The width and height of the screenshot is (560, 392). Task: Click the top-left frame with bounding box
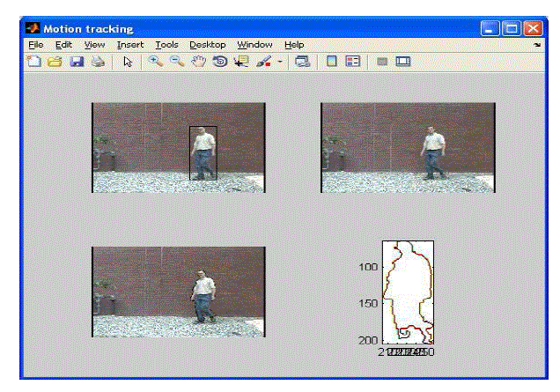click(x=179, y=147)
